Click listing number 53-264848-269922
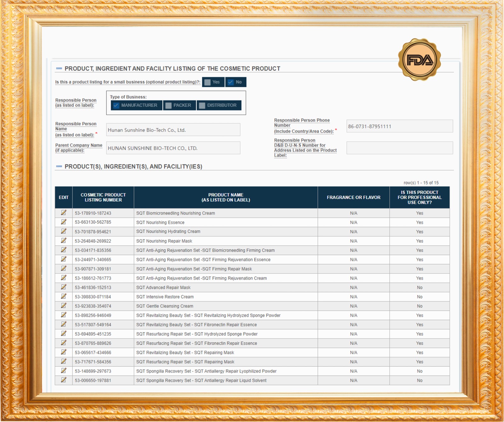This screenshot has height=422, width=504. pyautogui.click(x=93, y=241)
